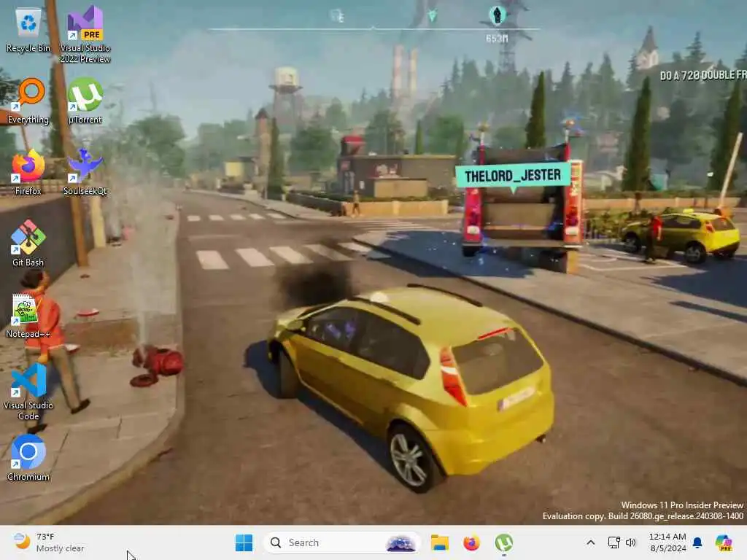747x560 pixels.
Task: Select the Firefox desktop shortcut
Action: 28,172
